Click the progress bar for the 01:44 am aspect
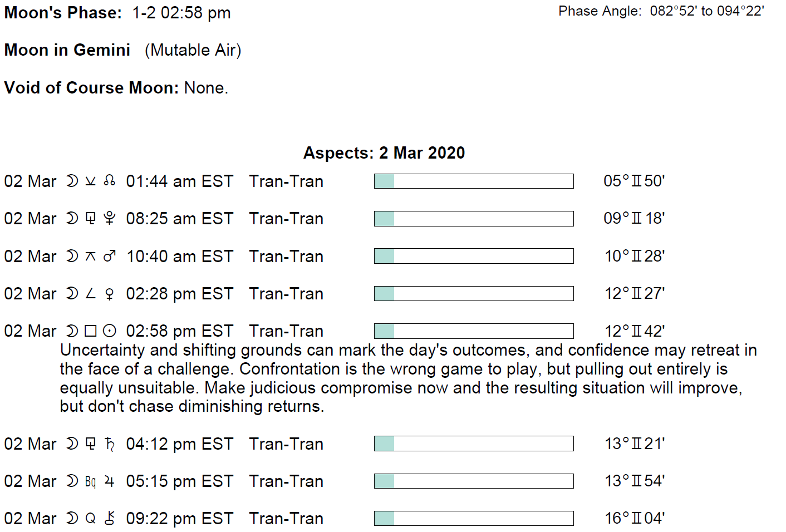Viewport: 786px width, 532px height. click(x=474, y=181)
